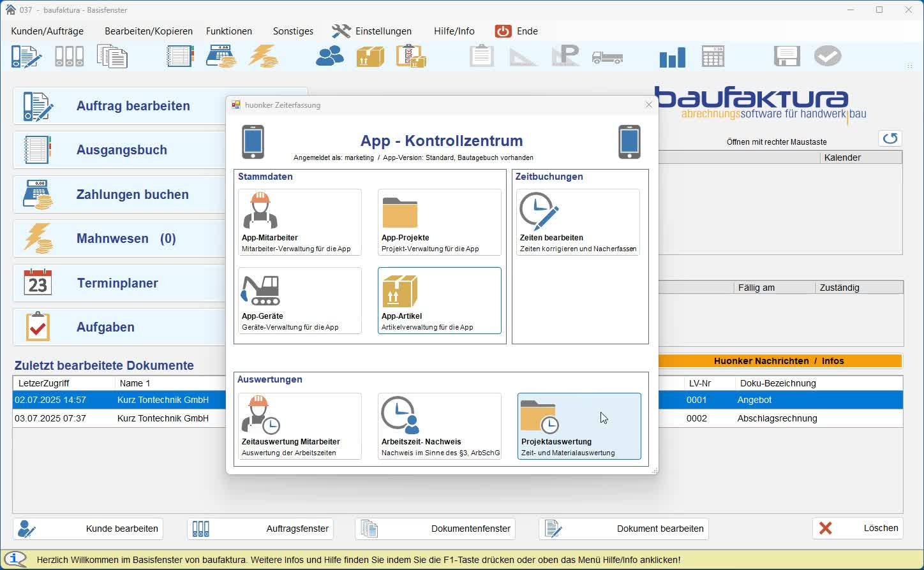Click the Kunde bearbeiten button
The width and height of the screenshot is (924, 570).
(88, 529)
